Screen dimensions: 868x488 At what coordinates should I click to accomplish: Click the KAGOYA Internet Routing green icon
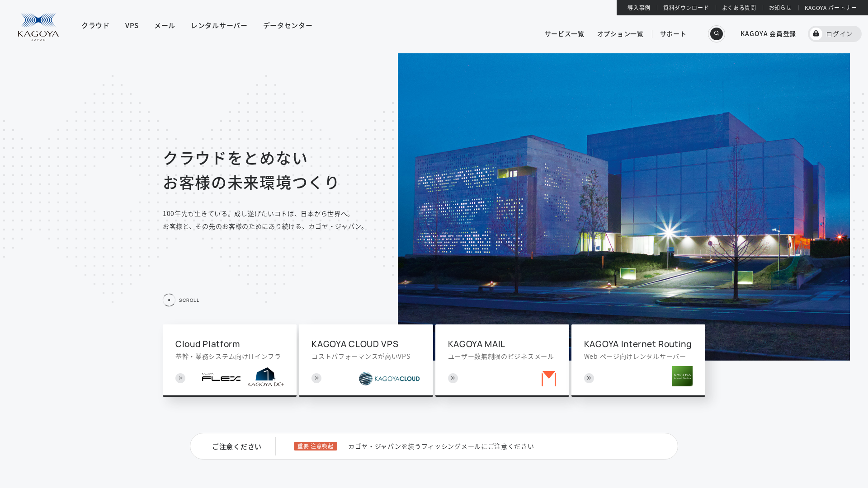[682, 376]
